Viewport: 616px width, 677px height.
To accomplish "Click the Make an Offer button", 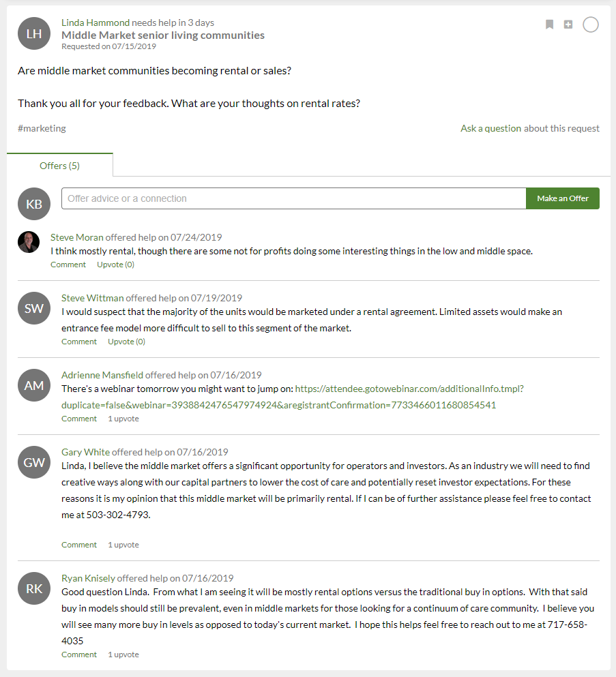I will pos(562,198).
